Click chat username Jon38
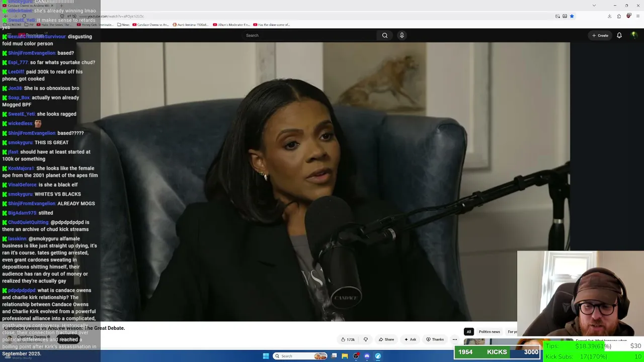The height and width of the screenshot is (362, 644). click(15, 88)
